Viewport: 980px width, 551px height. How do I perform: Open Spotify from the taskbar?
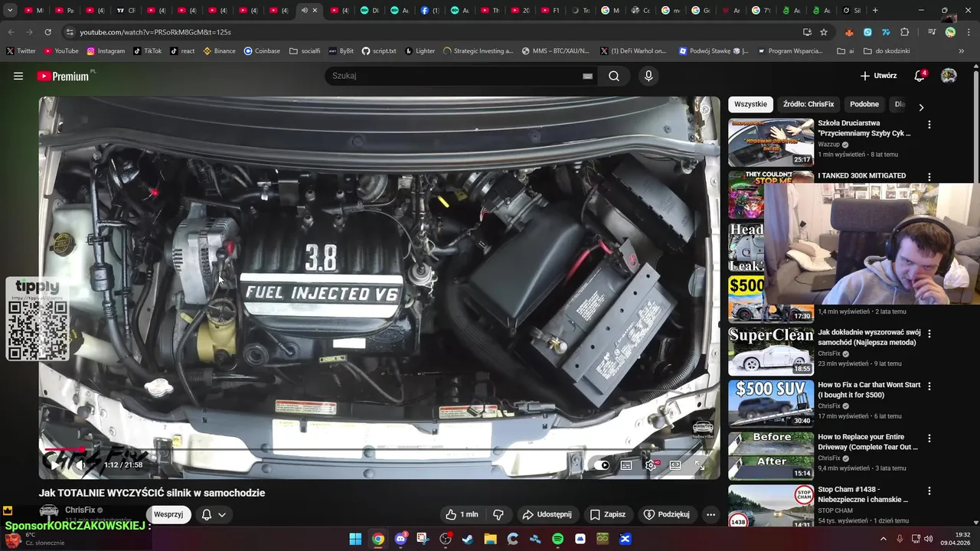(x=557, y=539)
